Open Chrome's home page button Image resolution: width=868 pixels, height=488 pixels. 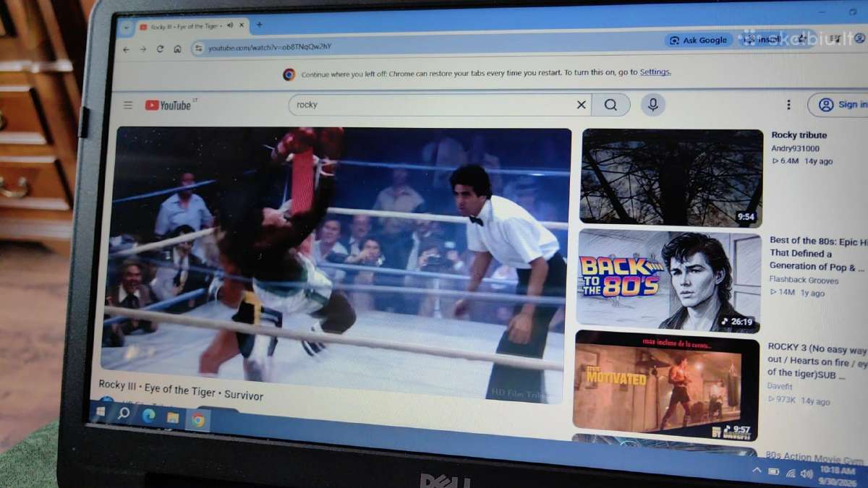(x=177, y=49)
